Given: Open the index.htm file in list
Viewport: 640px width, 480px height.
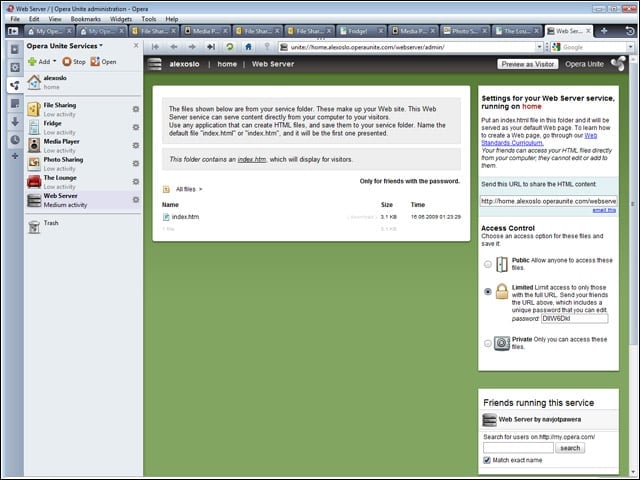Looking at the screenshot, I should [185, 217].
